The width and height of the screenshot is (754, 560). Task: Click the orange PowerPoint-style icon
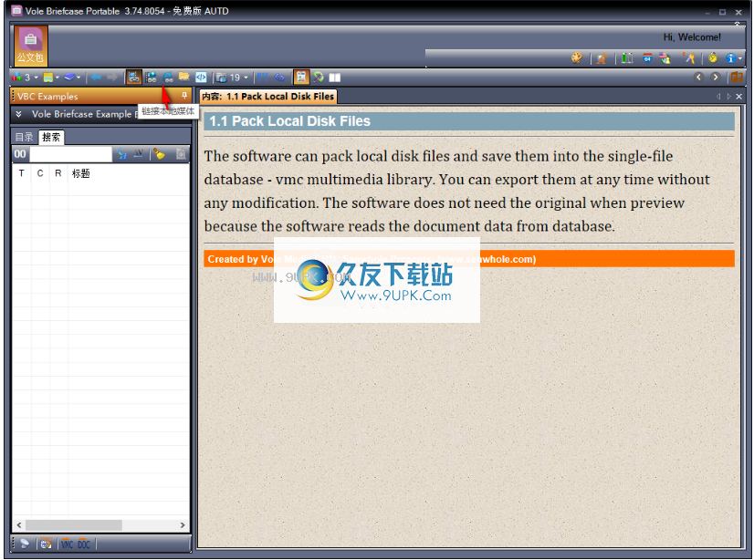point(737,77)
